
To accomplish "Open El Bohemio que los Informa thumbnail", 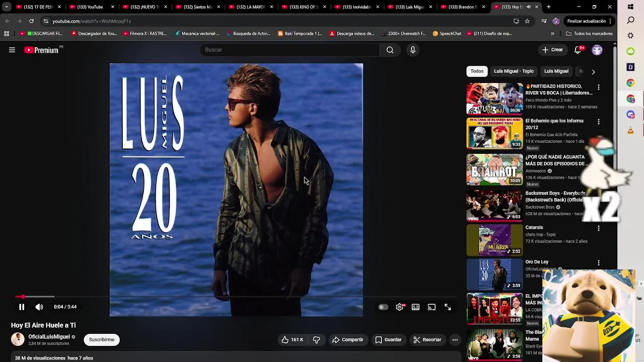I will (495, 133).
